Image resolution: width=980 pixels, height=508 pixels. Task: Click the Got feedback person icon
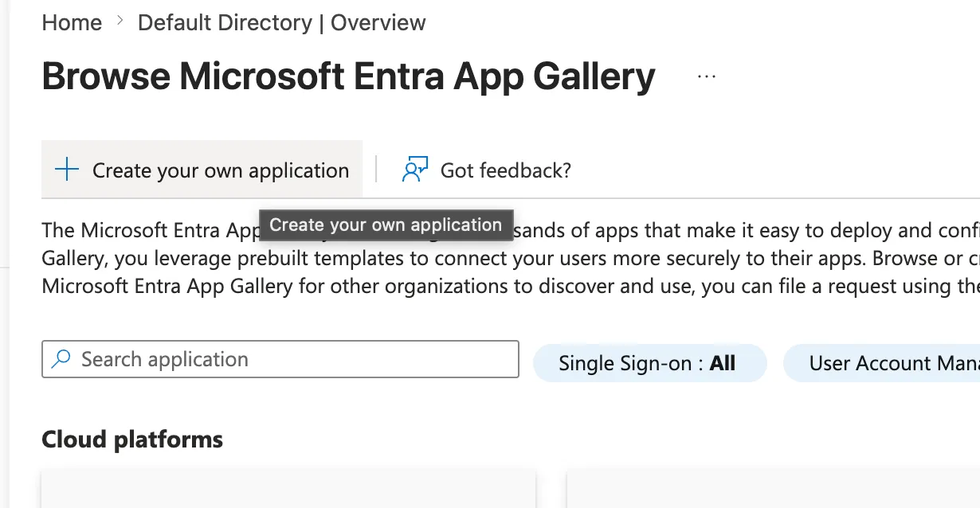point(415,170)
